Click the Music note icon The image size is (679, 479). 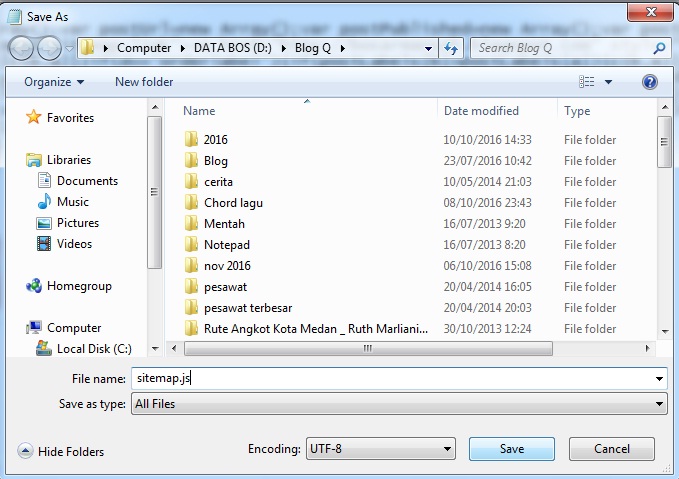pyautogui.click(x=44, y=201)
